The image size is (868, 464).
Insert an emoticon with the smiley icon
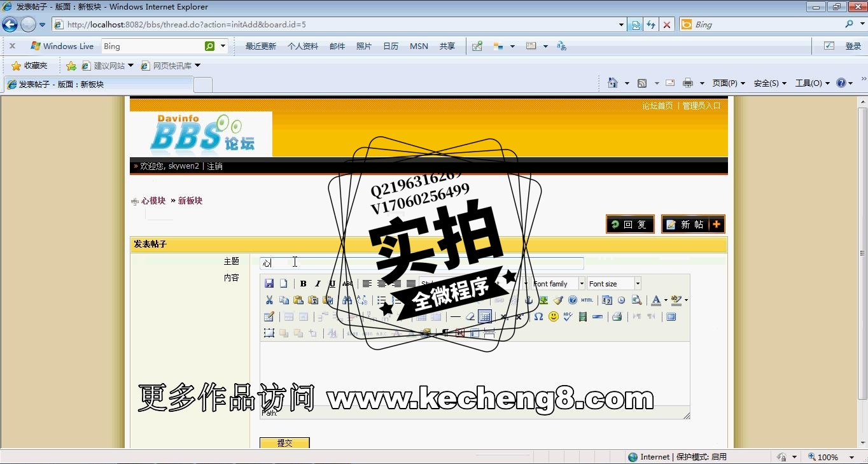point(553,316)
